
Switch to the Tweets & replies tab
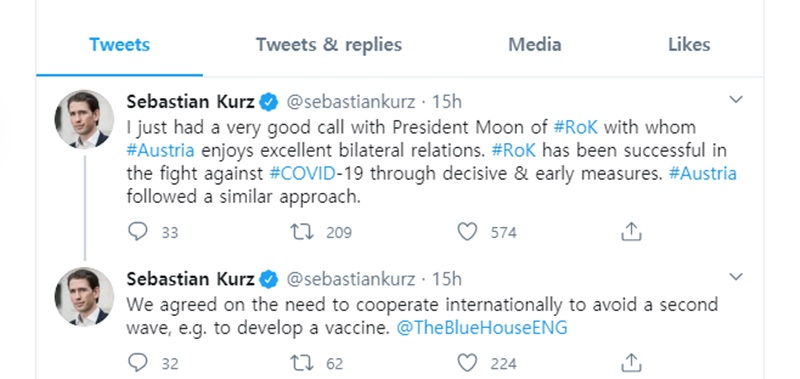[x=329, y=45]
